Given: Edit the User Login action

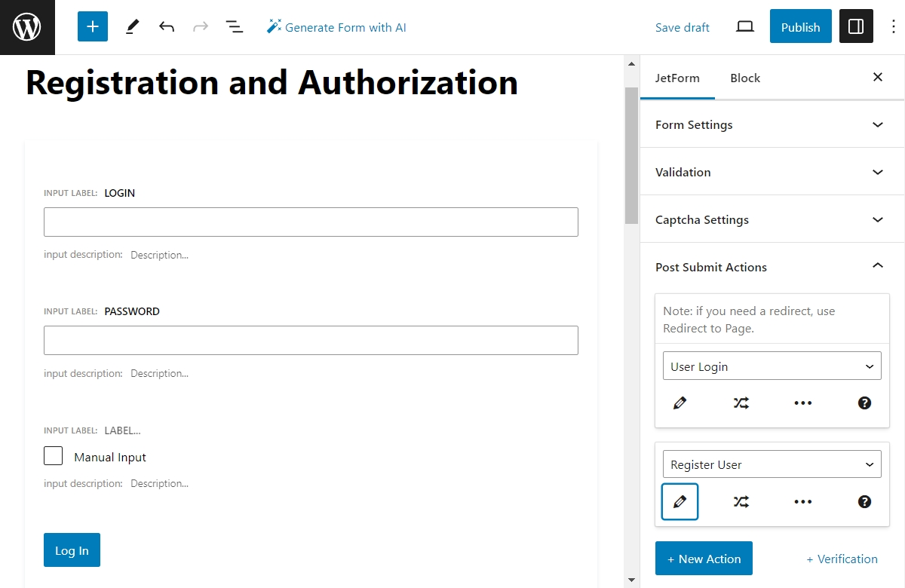Looking at the screenshot, I should (680, 403).
